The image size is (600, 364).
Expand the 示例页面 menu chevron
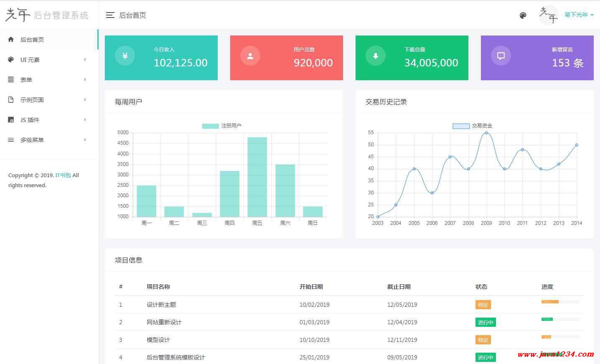(85, 100)
